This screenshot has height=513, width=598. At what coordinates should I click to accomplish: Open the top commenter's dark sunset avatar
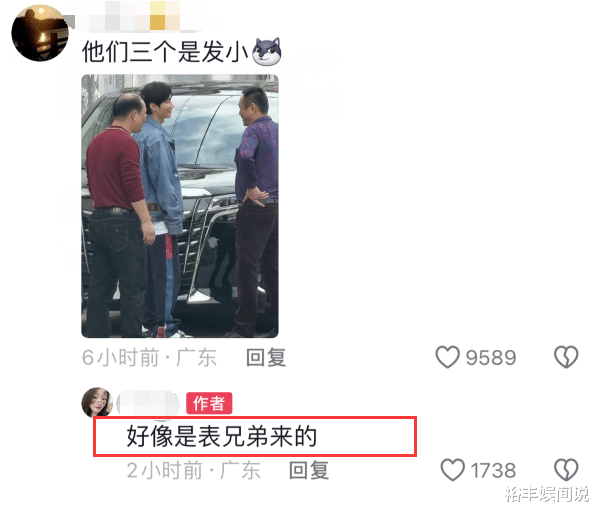[40, 33]
